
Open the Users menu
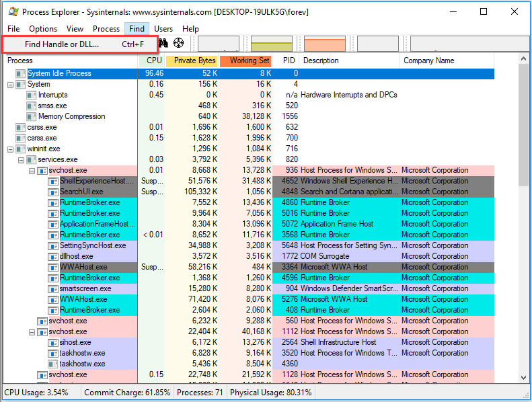(x=163, y=29)
